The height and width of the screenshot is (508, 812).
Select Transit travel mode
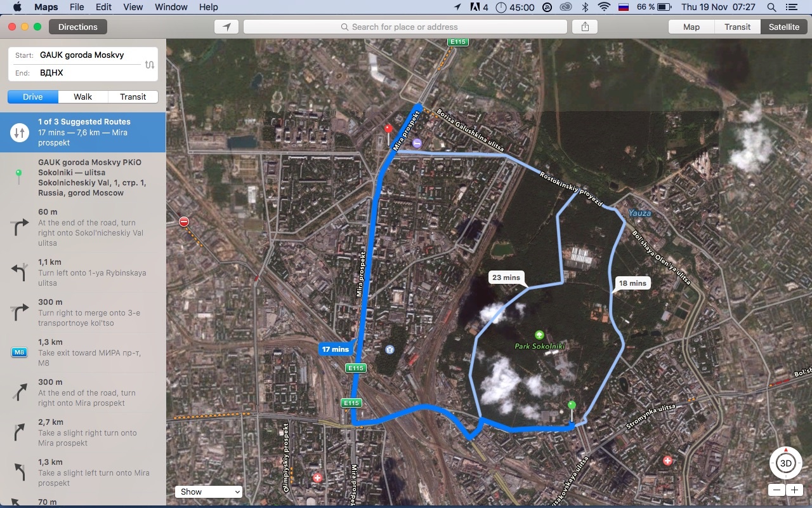pyautogui.click(x=133, y=97)
